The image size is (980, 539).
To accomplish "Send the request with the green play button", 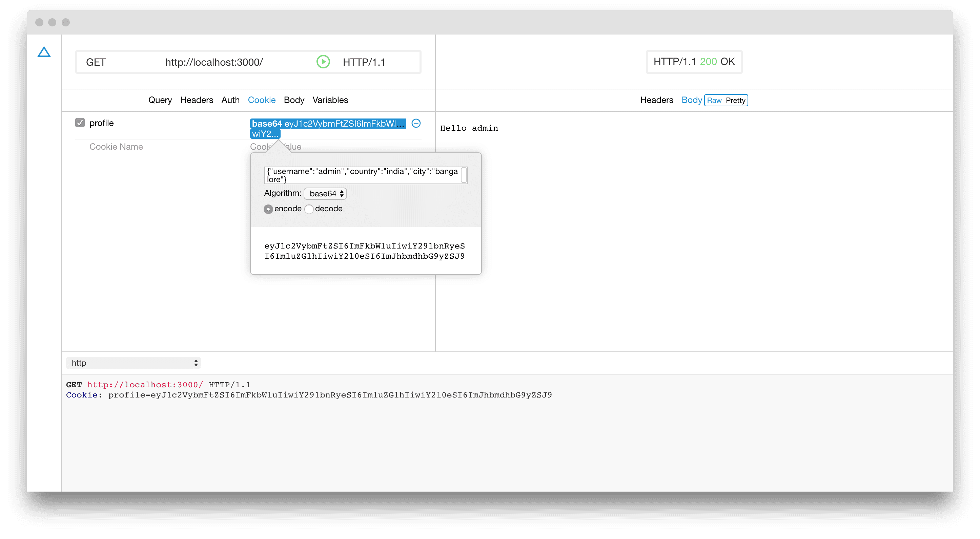I will tap(323, 62).
